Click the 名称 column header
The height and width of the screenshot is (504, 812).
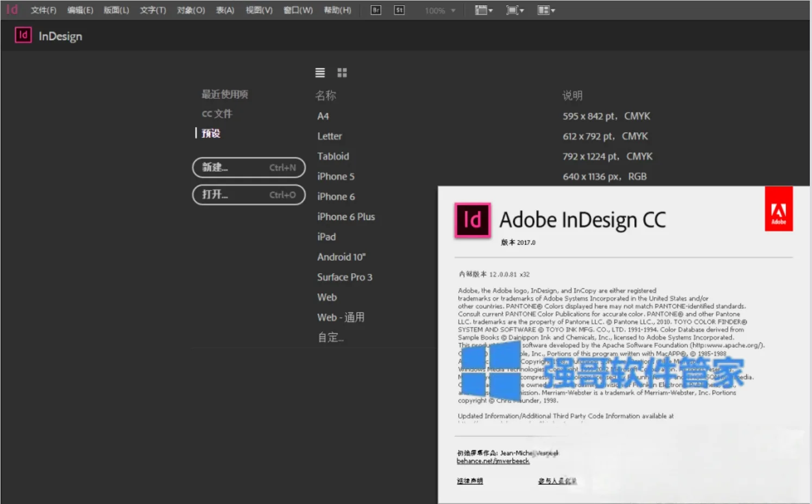tap(326, 96)
